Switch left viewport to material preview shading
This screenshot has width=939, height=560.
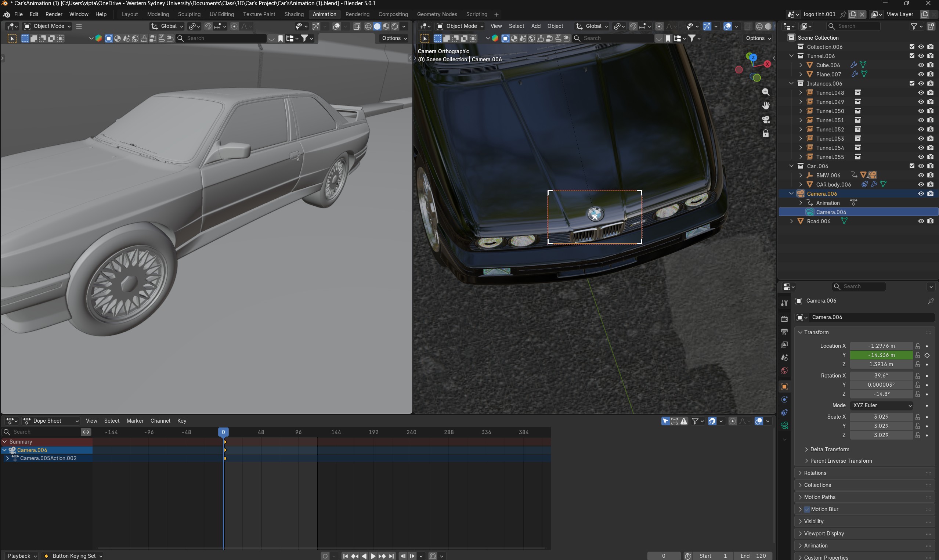pyautogui.click(x=386, y=26)
